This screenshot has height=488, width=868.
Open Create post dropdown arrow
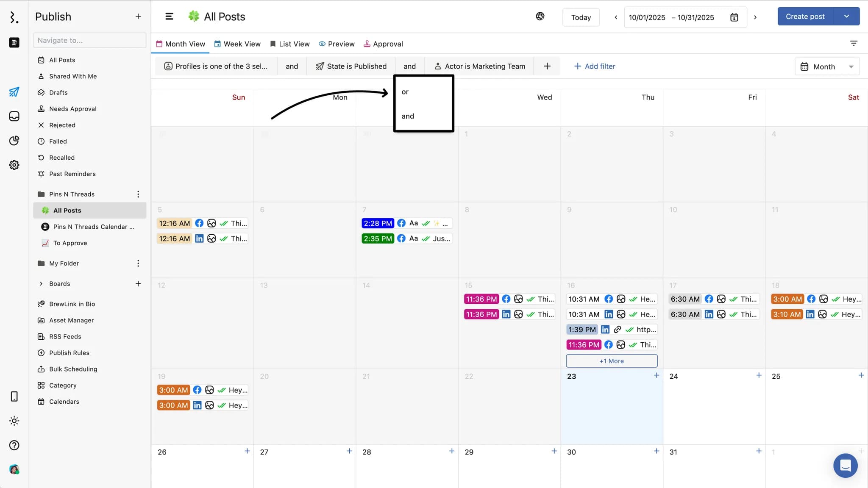point(846,17)
